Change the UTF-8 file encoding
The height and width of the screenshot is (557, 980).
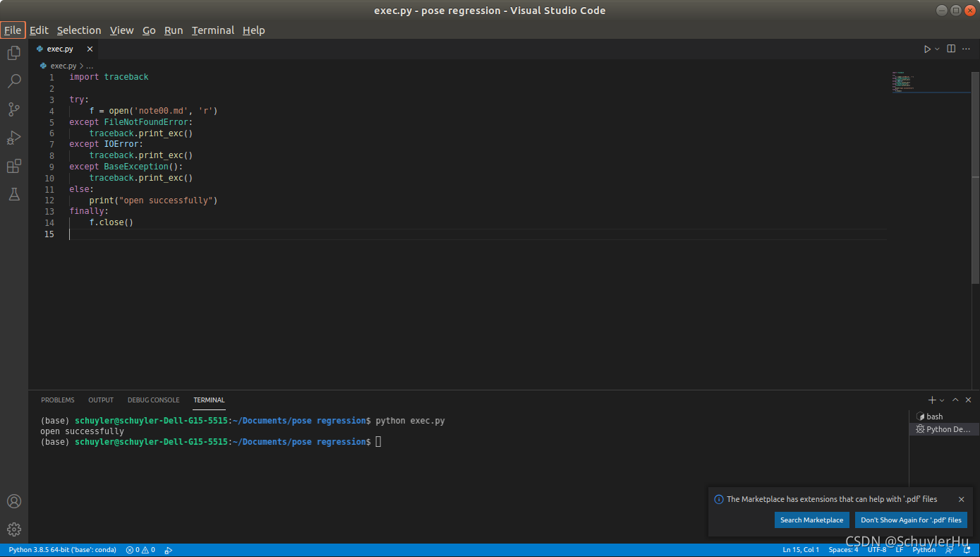(877, 550)
